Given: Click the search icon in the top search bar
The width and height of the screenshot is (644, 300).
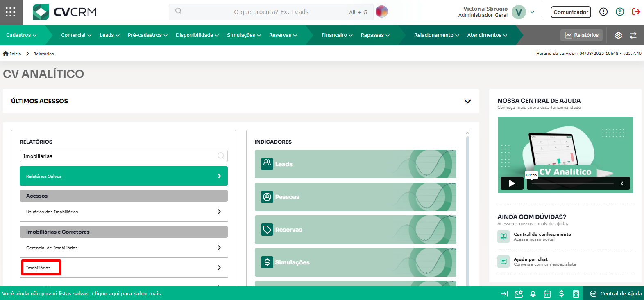Looking at the screenshot, I should click(x=178, y=11).
